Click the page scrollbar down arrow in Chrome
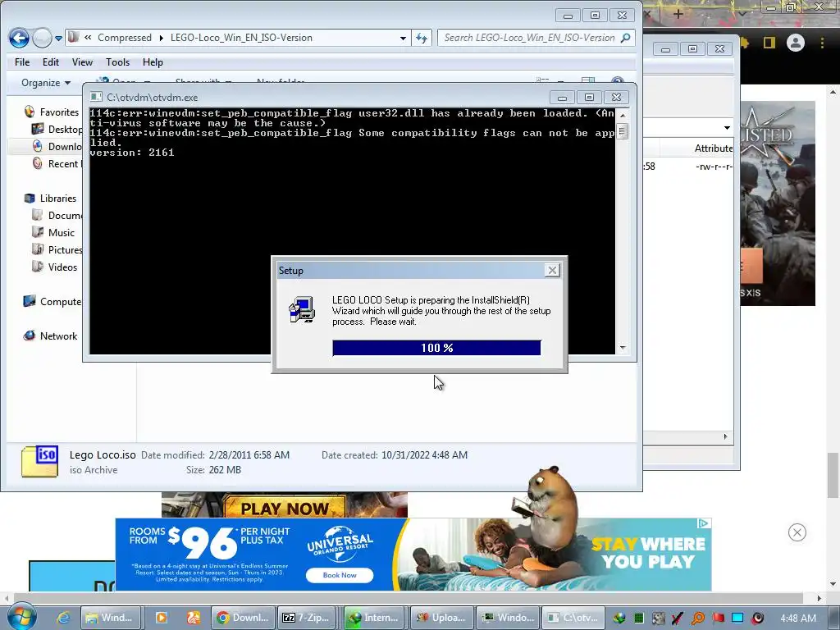The height and width of the screenshot is (630, 840). point(833,584)
